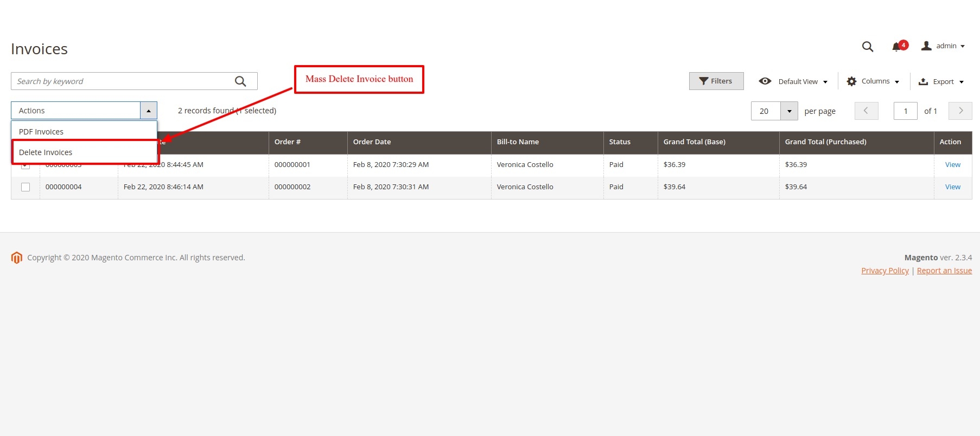The height and width of the screenshot is (436, 980).
Task: View the invoice for order 000000002
Action: [x=952, y=187]
